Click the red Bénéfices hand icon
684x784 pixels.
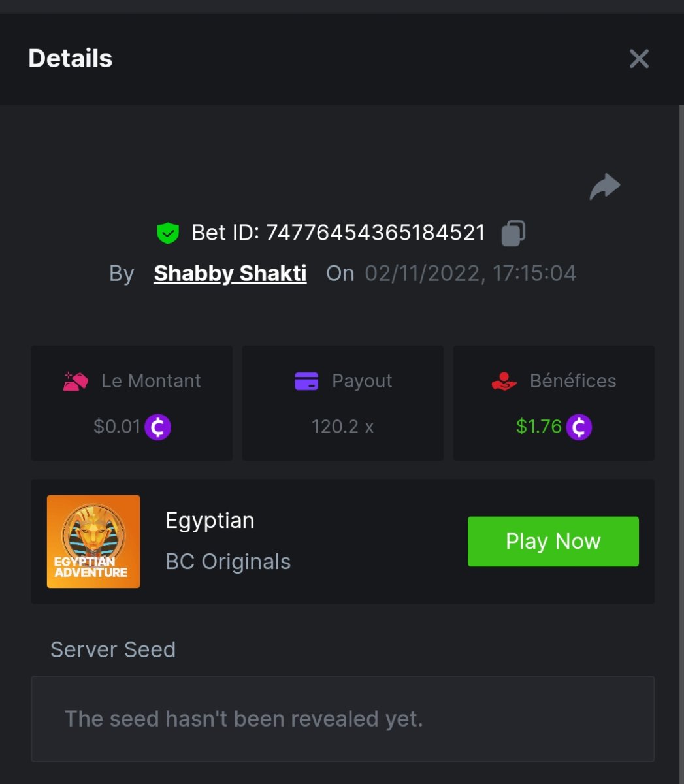click(x=504, y=381)
